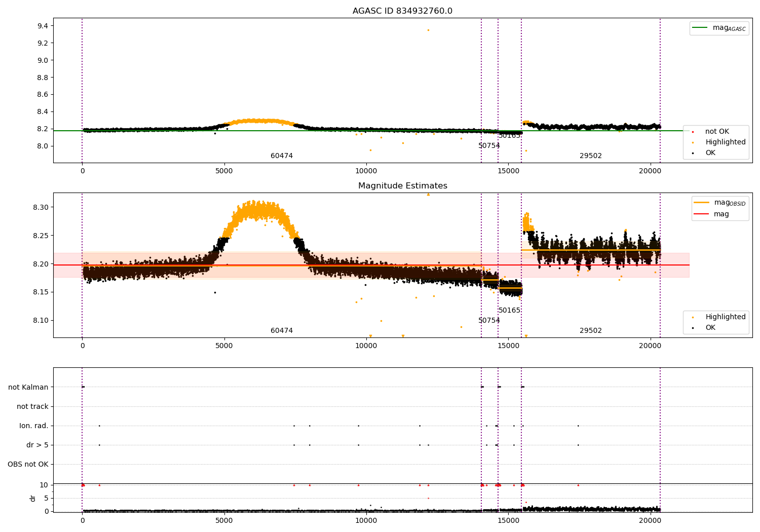Click obsid label 50754 in Magnitude Estimates plot
Screen dimensions: 760x532
click(489, 321)
